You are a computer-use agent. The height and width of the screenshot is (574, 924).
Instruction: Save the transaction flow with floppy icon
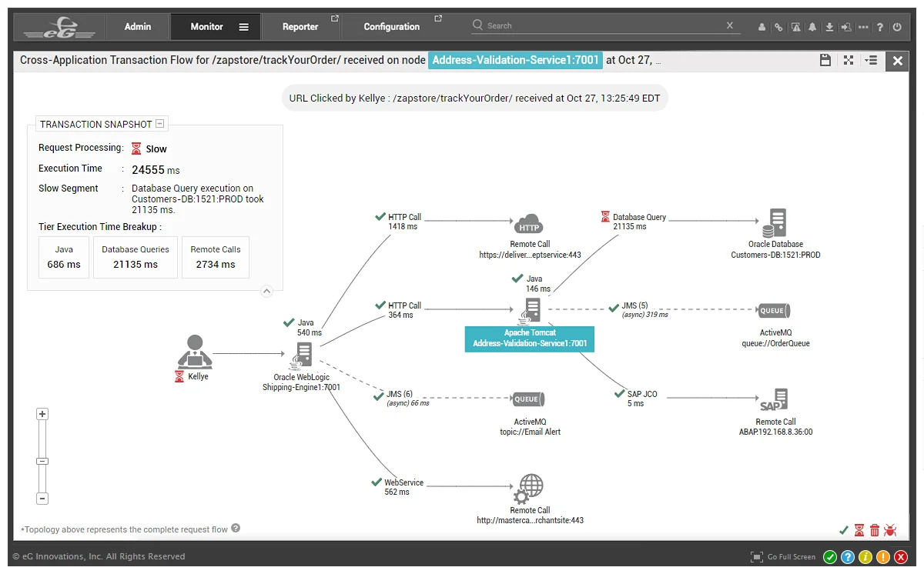pyautogui.click(x=825, y=60)
